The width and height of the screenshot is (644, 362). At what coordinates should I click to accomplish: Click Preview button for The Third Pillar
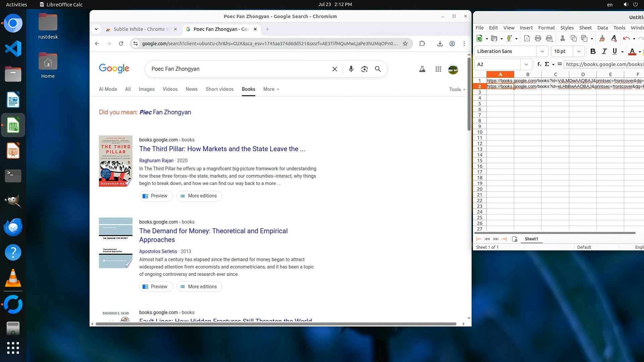(156, 196)
